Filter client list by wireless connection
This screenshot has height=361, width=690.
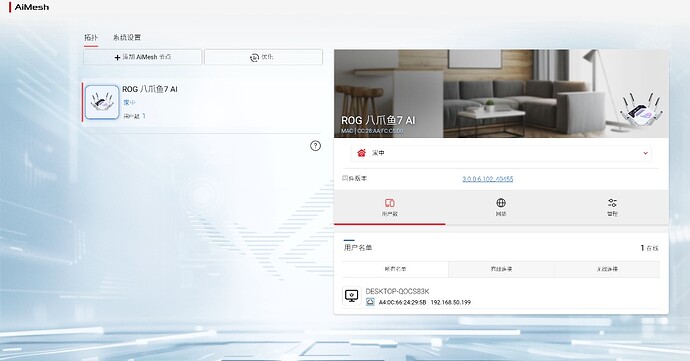coord(607,269)
